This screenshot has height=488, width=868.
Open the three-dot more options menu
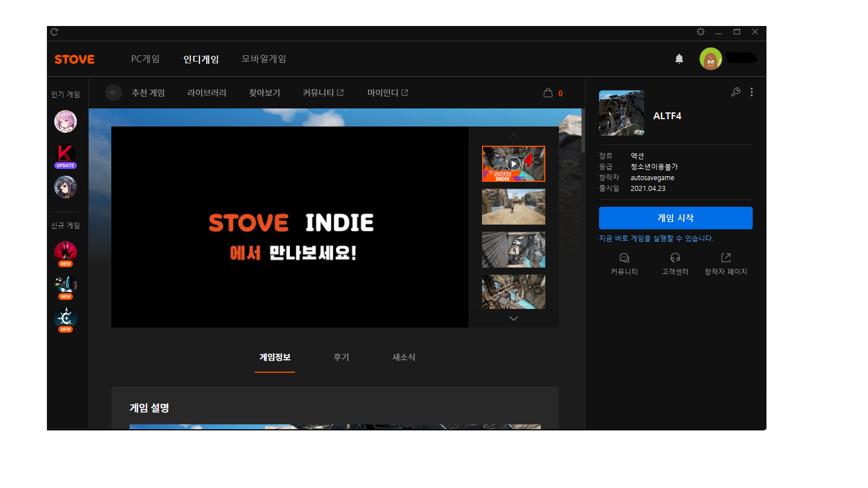pyautogui.click(x=752, y=92)
